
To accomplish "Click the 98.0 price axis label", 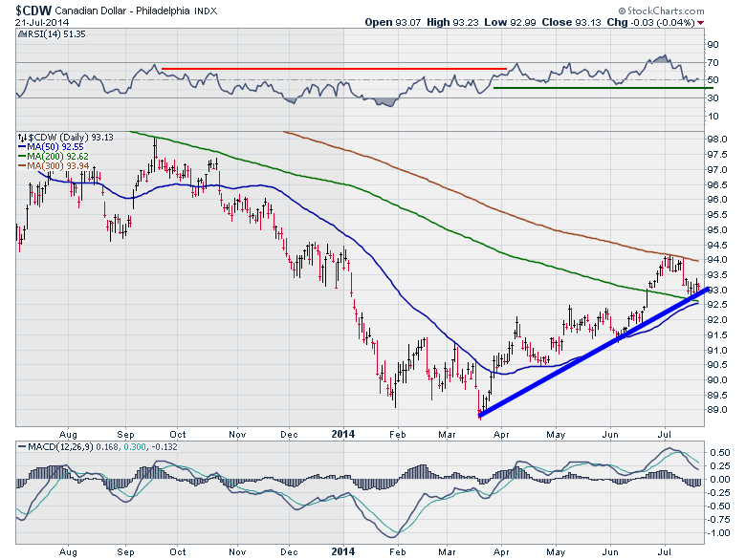I will click(717, 140).
